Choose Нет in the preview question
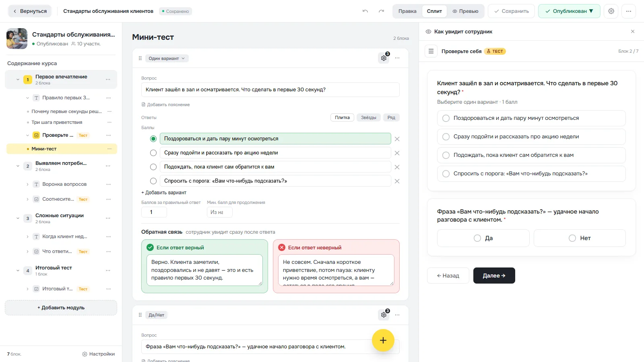Screen dimensions: 644x362 coord(580,238)
